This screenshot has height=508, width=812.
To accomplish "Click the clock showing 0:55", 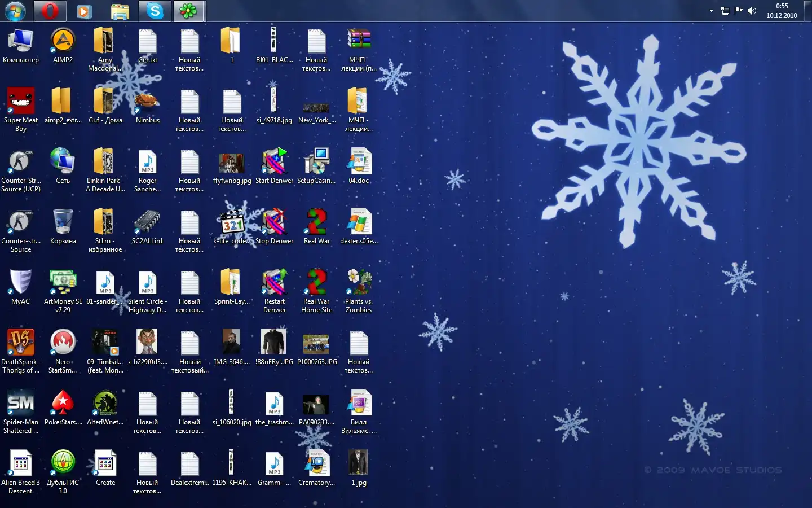I will tap(782, 11).
